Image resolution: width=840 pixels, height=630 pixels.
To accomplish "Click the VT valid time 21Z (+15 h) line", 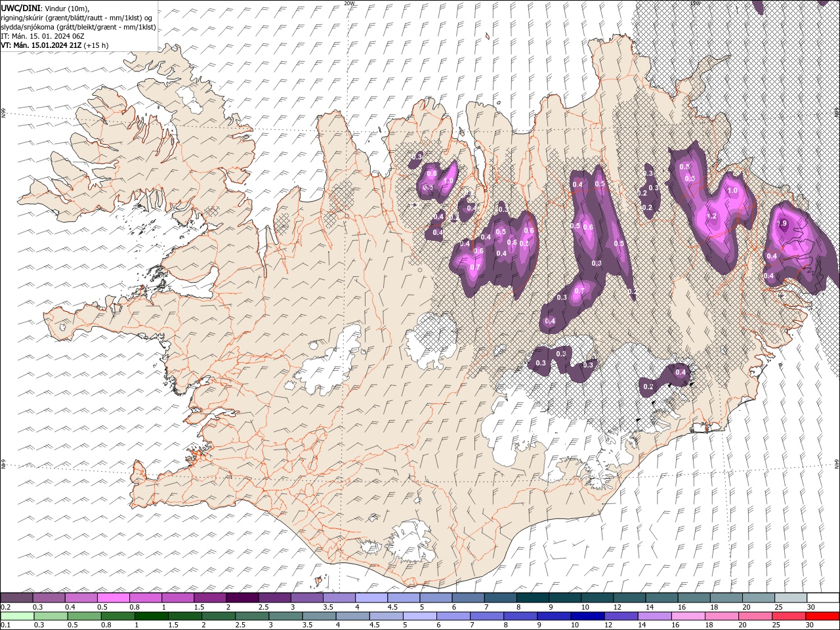I will [x=55, y=45].
